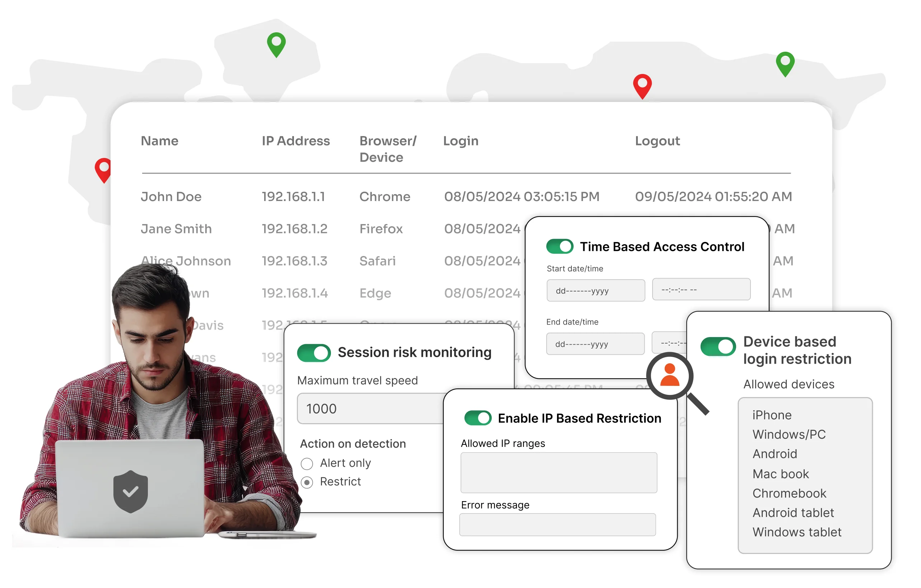Click the End date dd-yyyy field
This screenshot has width=921, height=588.
[x=595, y=344]
